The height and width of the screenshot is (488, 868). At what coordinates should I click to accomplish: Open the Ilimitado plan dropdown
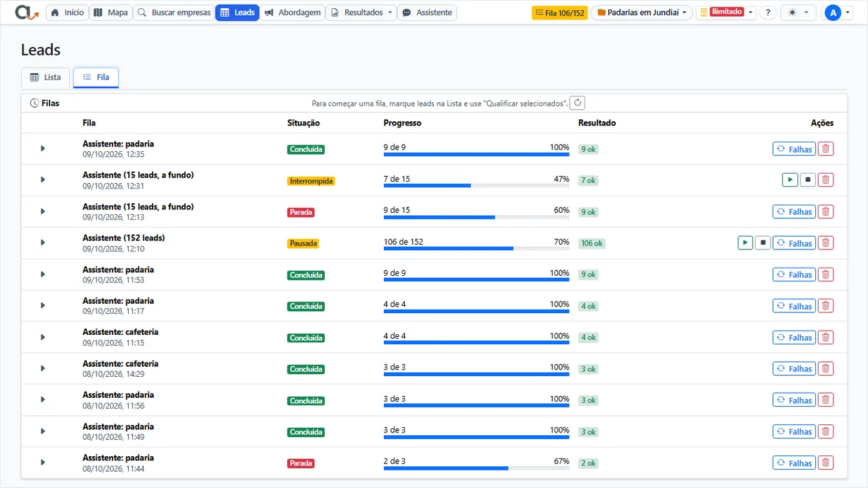[726, 13]
